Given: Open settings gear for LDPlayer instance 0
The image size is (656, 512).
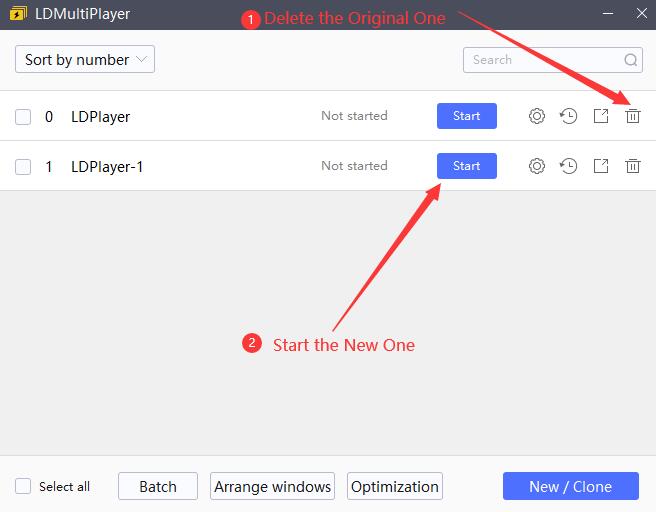Looking at the screenshot, I should coord(537,116).
